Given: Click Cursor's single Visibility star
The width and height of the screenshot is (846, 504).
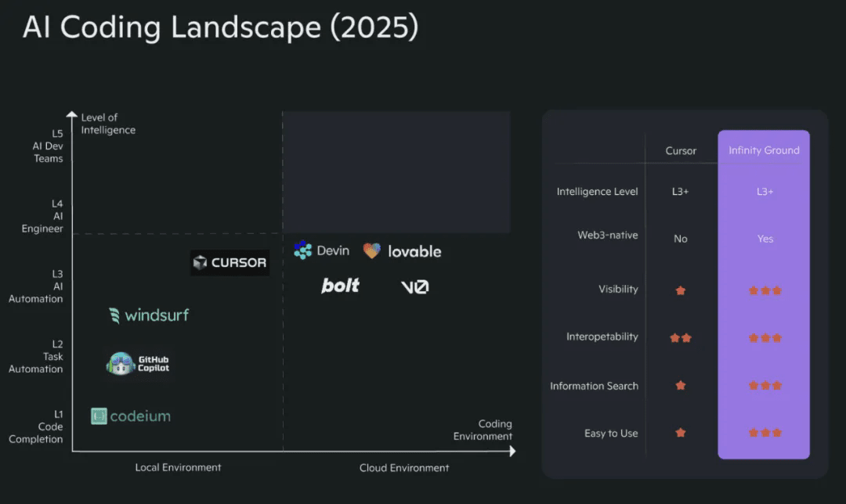Looking at the screenshot, I should pyautogui.click(x=681, y=290).
